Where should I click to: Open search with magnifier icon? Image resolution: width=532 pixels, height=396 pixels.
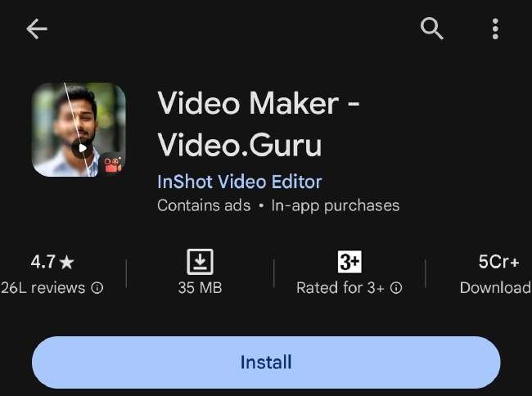(431, 29)
